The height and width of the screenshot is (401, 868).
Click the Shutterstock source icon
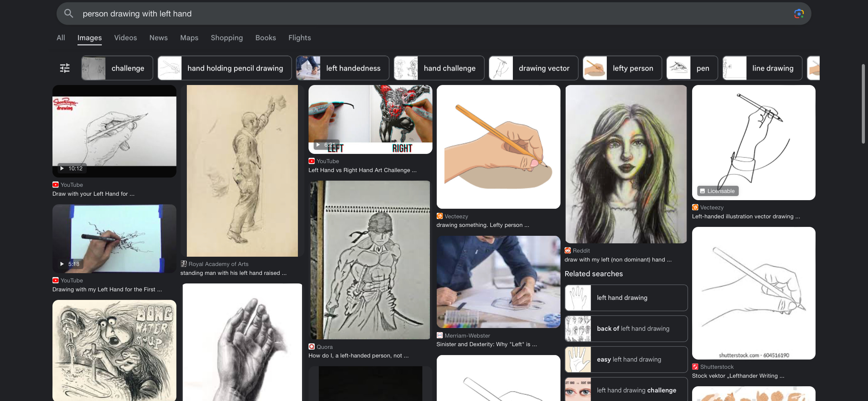(x=695, y=367)
